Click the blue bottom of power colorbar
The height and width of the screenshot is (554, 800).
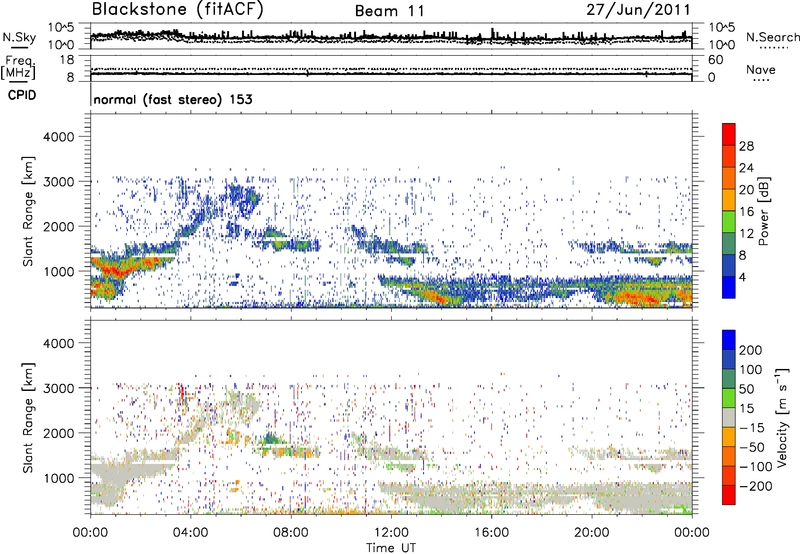tap(729, 287)
